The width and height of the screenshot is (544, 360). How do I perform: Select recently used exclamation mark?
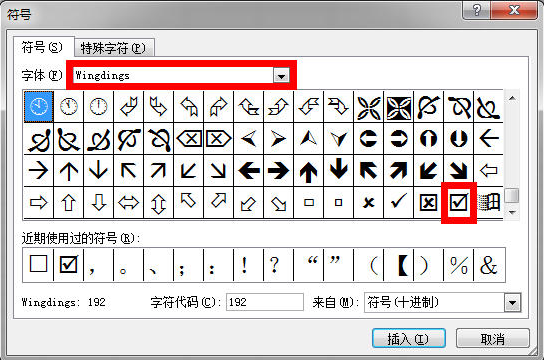click(248, 265)
